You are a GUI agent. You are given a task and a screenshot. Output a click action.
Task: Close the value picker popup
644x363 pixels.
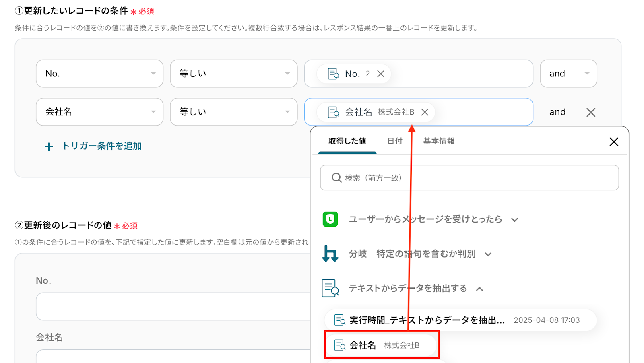tap(613, 142)
